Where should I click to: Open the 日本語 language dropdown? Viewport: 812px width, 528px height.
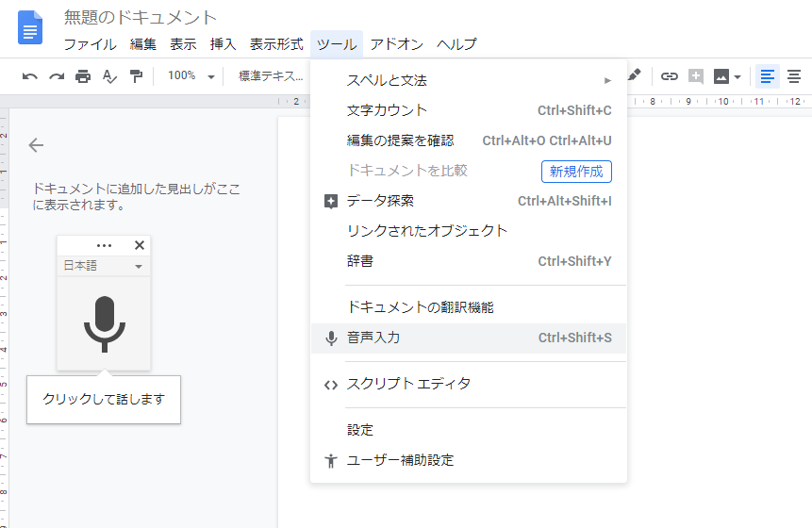(103, 267)
